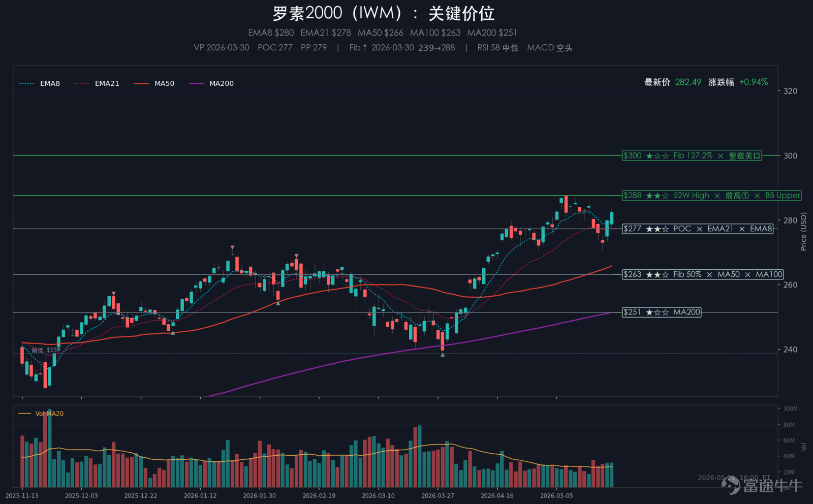The image size is (813, 504).
Task: Click the 2025-11-13 date axis label
Action: pyautogui.click(x=22, y=495)
